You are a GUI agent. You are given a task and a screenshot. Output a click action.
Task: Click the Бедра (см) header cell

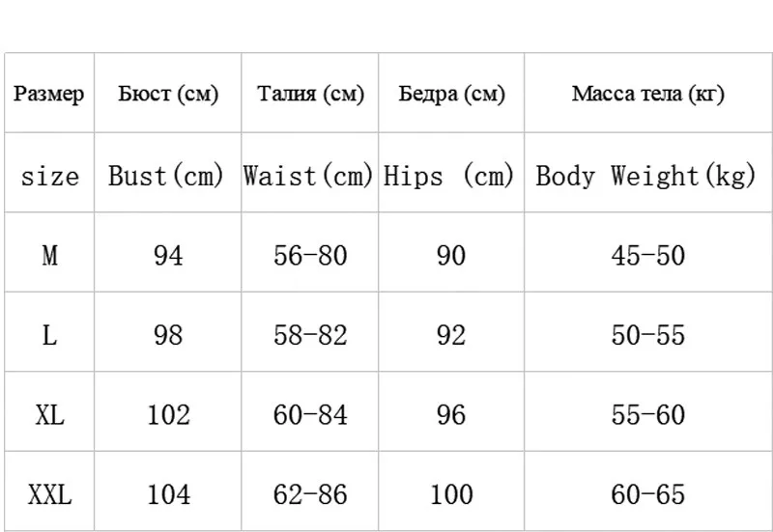pyautogui.click(x=451, y=94)
